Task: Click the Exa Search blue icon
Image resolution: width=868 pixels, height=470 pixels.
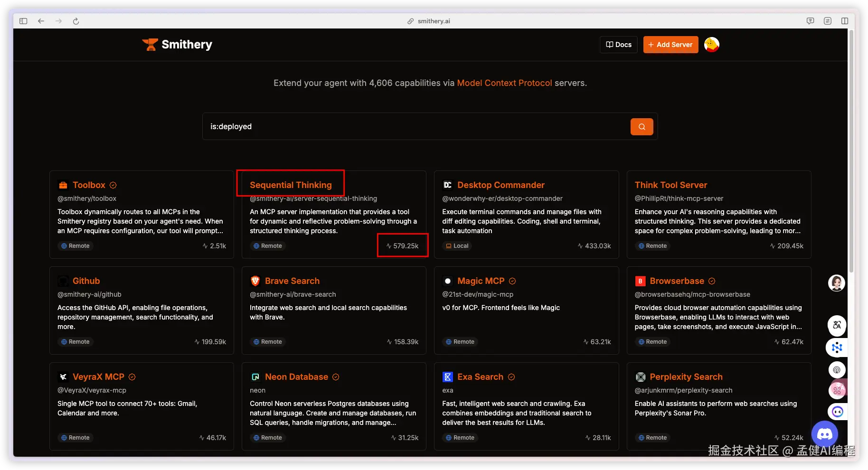Action: click(448, 377)
